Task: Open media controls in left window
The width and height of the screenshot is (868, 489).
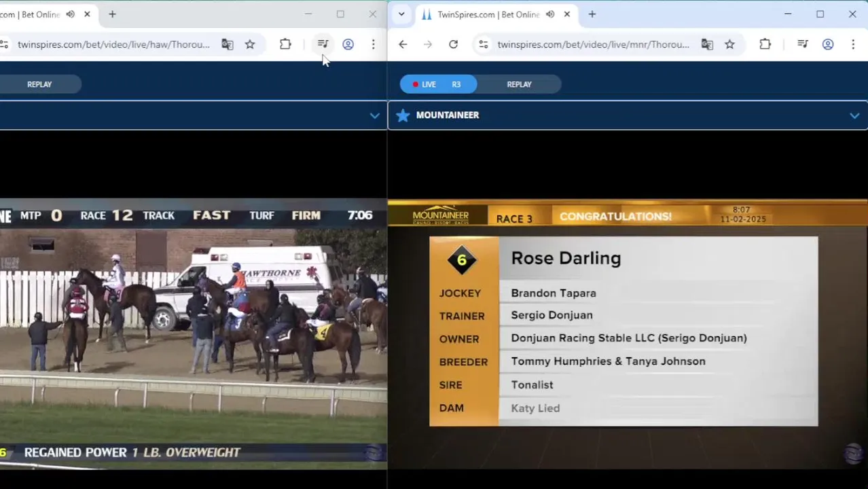Action: pos(323,44)
